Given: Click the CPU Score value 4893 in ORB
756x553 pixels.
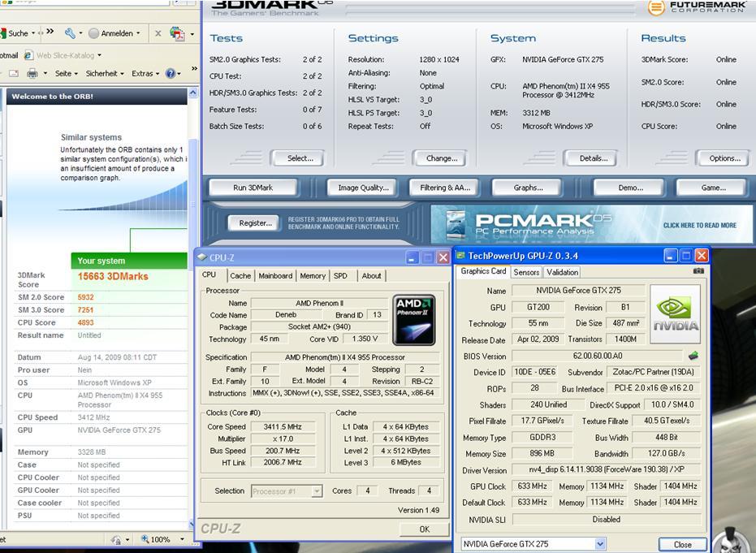Looking at the screenshot, I should pyautogui.click(x=86, y=322).
